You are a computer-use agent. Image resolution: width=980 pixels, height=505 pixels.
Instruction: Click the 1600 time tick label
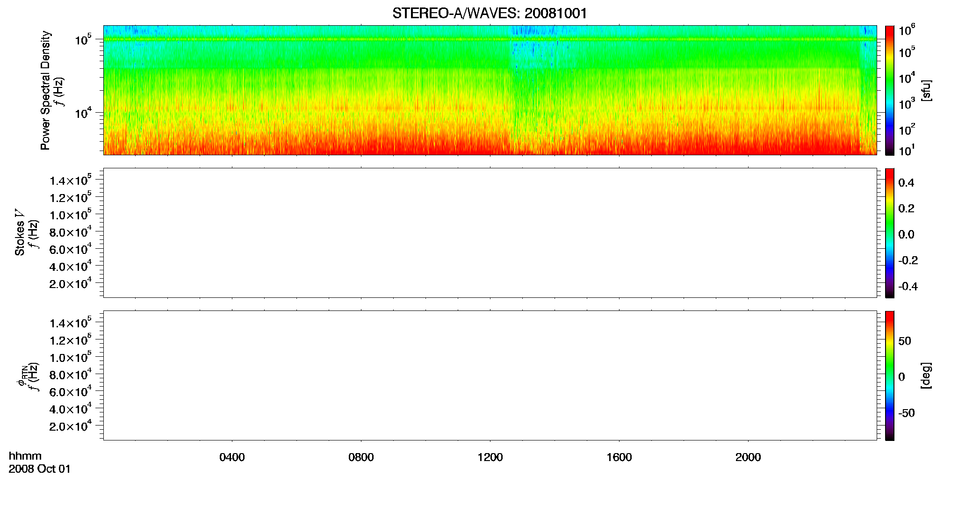point(619,457)
